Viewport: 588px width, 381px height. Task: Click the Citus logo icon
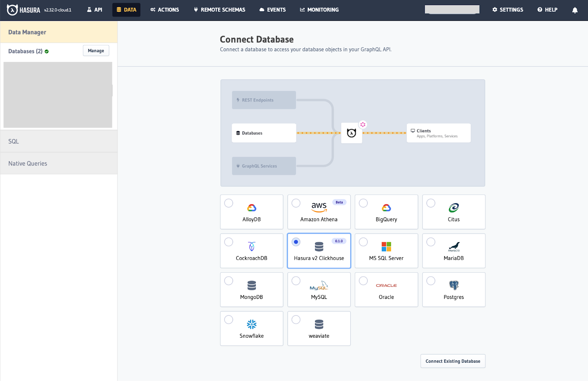453,208
